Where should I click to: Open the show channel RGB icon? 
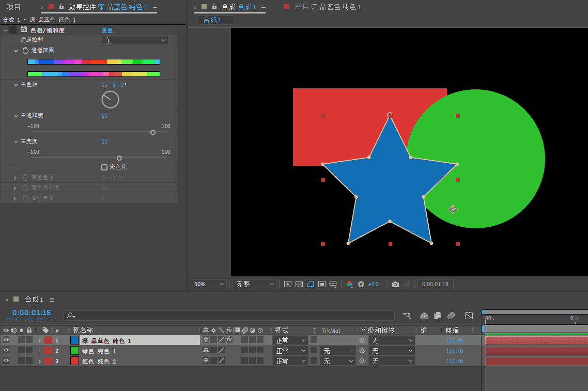coord(349,284)
